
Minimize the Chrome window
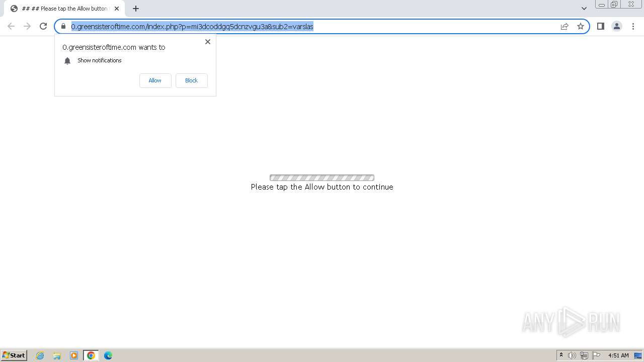tap(601, 5)
